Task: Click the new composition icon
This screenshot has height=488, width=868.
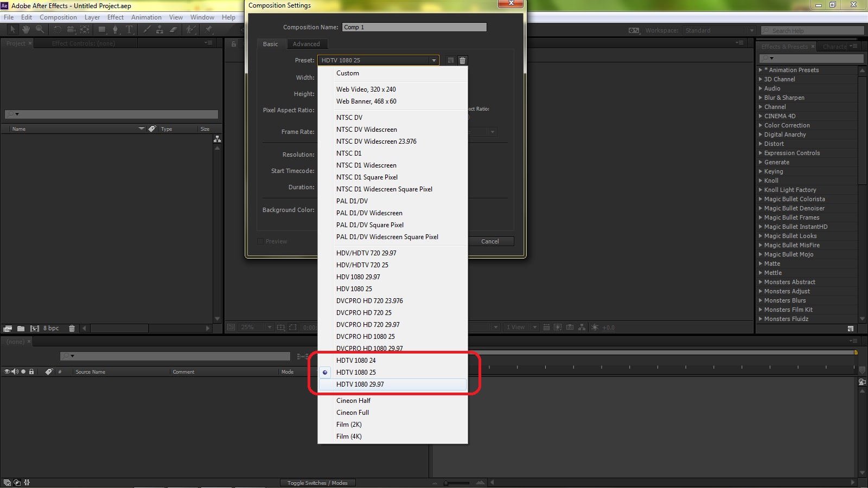Action: (34, 328)
